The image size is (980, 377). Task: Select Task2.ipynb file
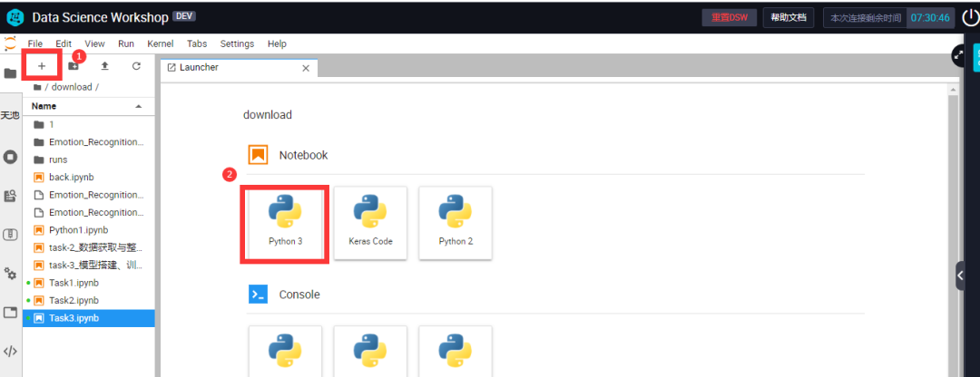point(88,300)
